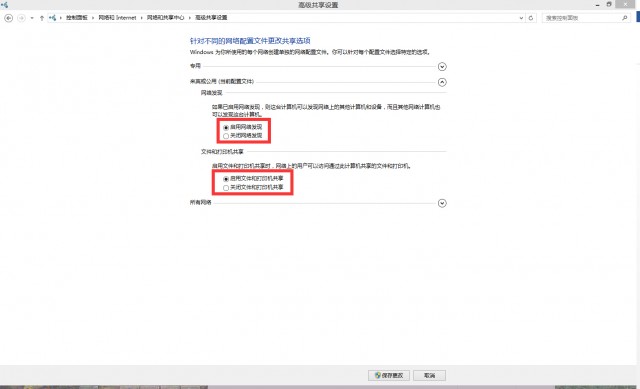640x389 pixels.
Task: Expand the 所有网络 section
Action: [442, 203]
